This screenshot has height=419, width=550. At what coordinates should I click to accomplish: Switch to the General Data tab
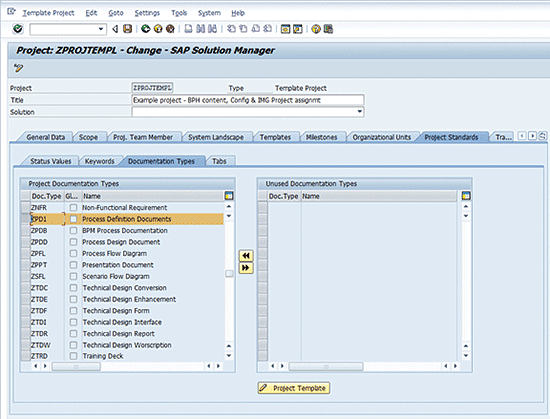coord(46,137)
